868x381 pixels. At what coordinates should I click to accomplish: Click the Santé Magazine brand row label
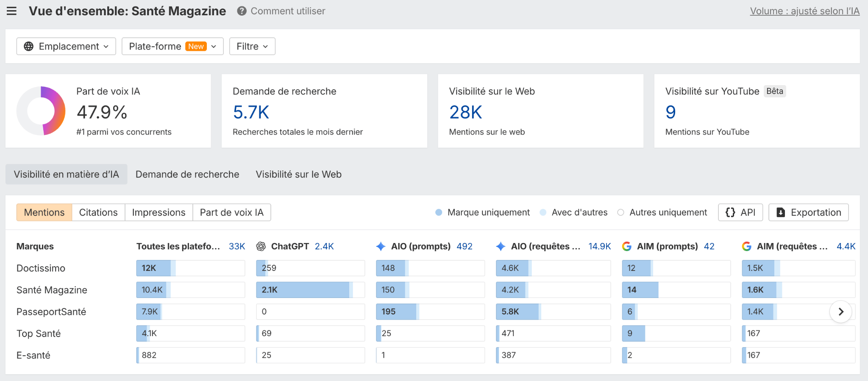tap(52, 290)
